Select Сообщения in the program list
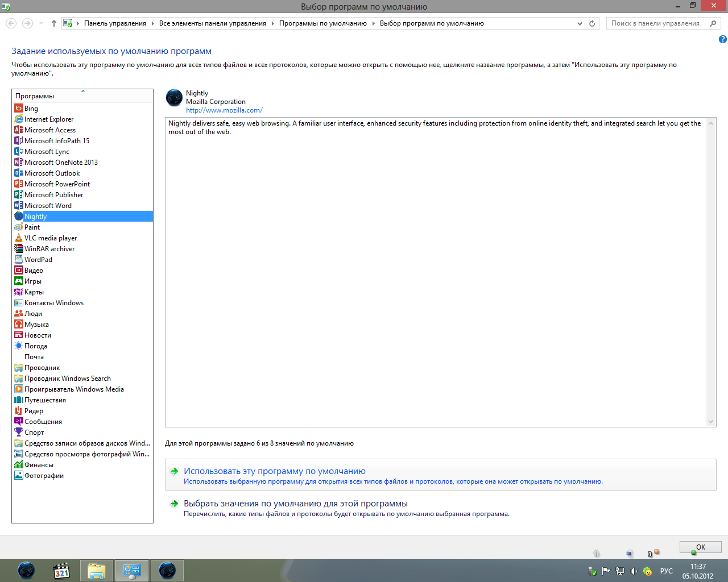The height and width of the screenshot is (582, 728). [x=43, y=422]
